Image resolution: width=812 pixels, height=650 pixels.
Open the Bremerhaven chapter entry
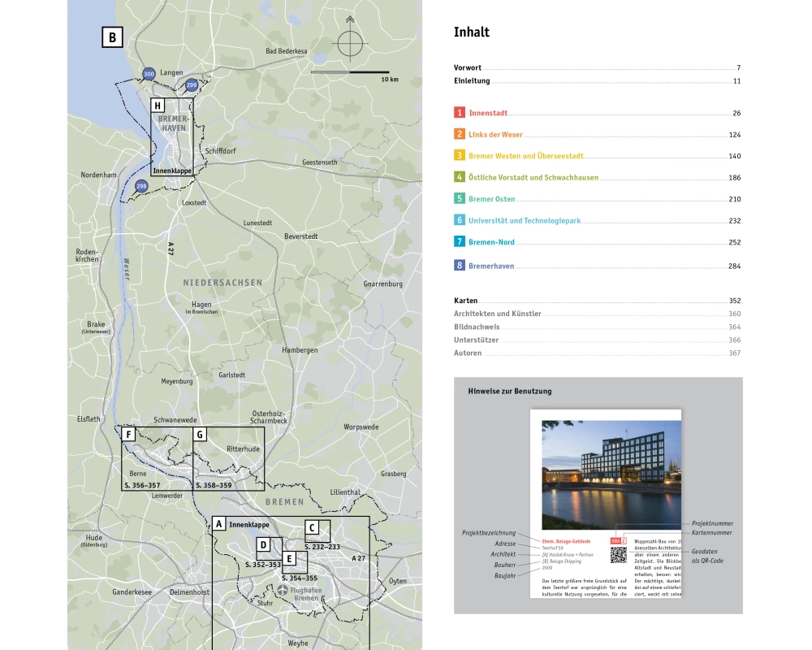[x=491, y=266]
